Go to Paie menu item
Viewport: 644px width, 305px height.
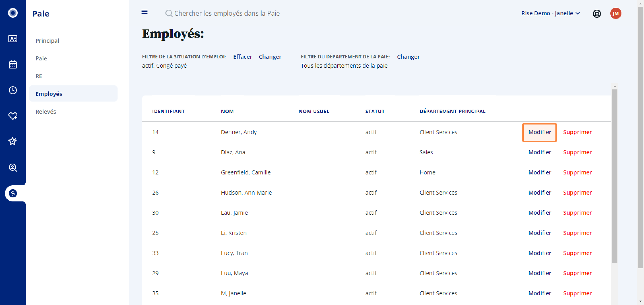pyautogui.click(x=41, y=58)
